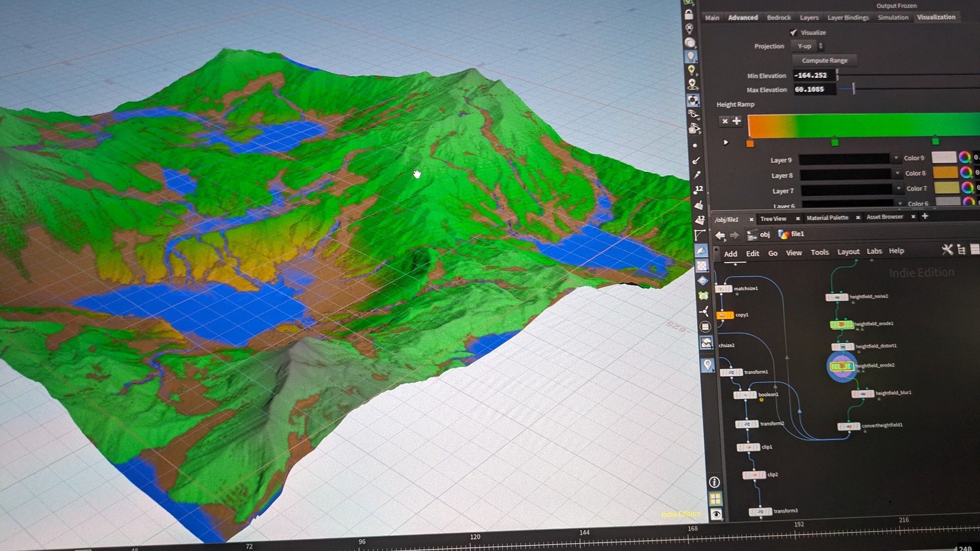Open the Tree View pane tab
The image size is (980, 551).
[x=773, y=219]
